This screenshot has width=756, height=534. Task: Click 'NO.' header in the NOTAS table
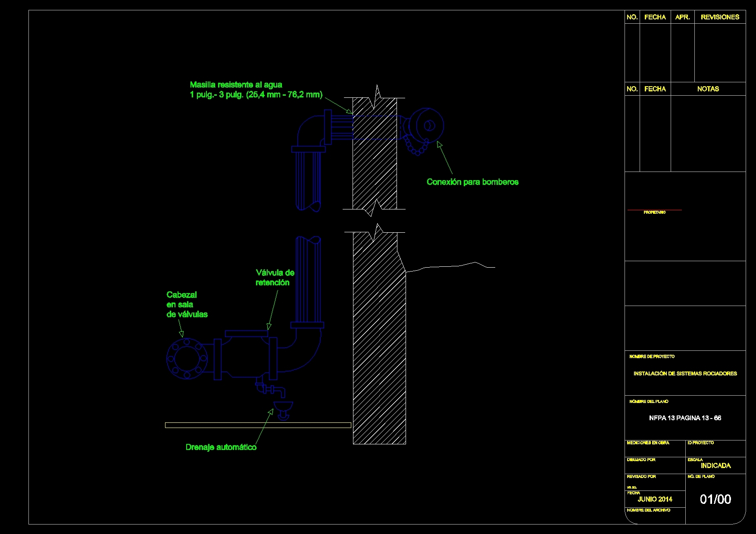tap(632, 89)
